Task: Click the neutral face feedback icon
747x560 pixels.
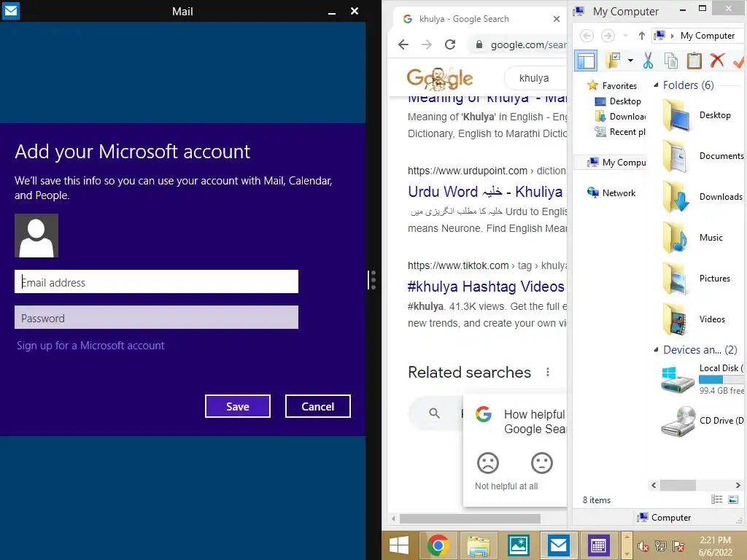Action: pyautogui.click(x=542, y=463)
